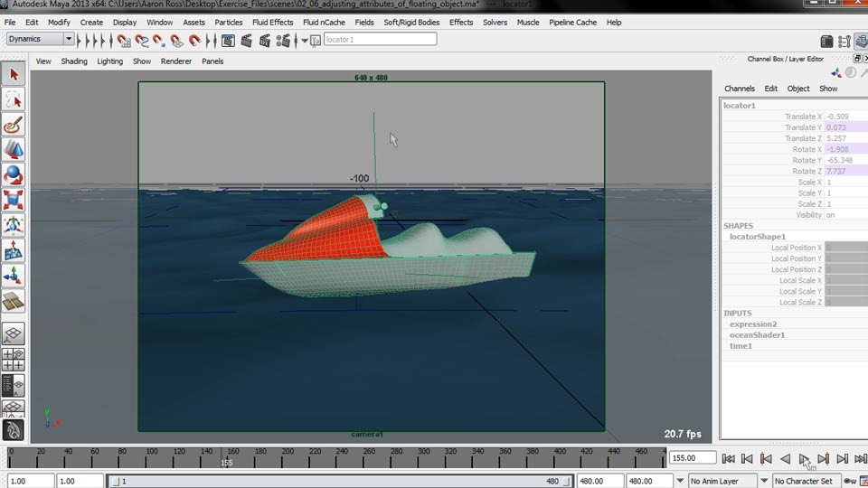Screen dimensions: 868x488
Task: Select the expression2 input node
Action: pos(753,324)
